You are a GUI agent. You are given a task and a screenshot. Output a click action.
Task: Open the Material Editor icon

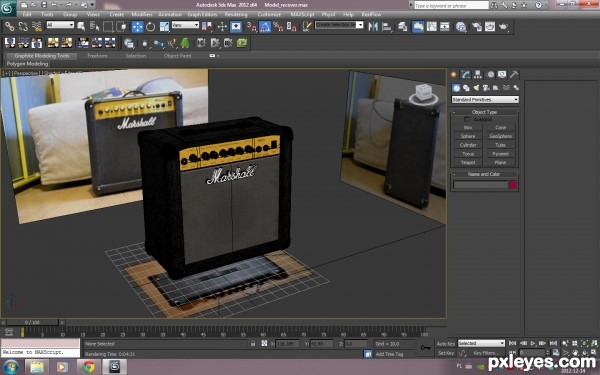[461, 26]
